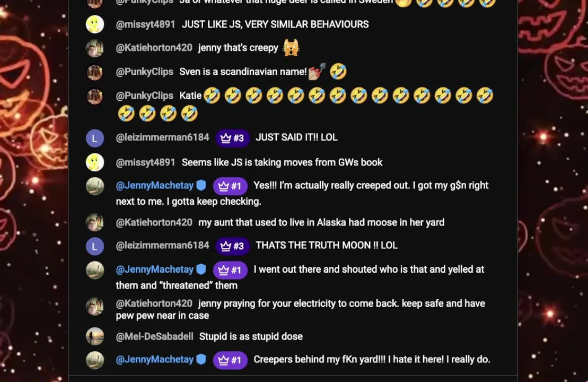The image size is (588, 382).
Task: Click @missyt4891 username on "Seems like JS" message
Action: [145, 162]
